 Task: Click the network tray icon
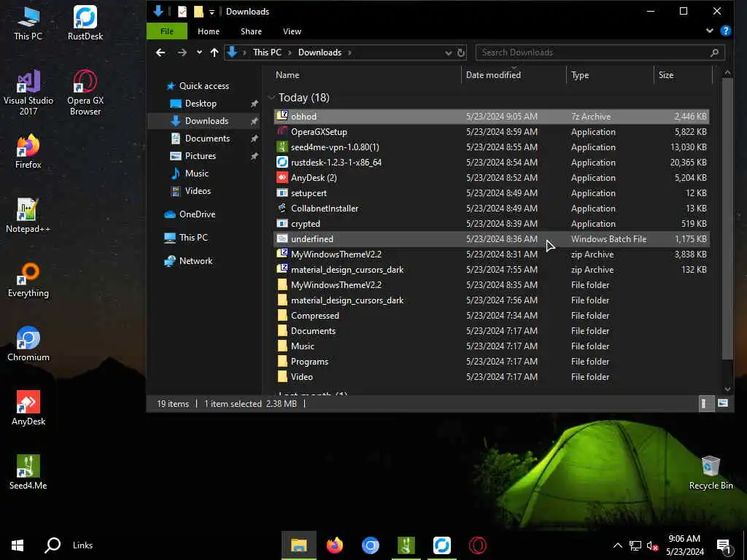tap(635, 545)
